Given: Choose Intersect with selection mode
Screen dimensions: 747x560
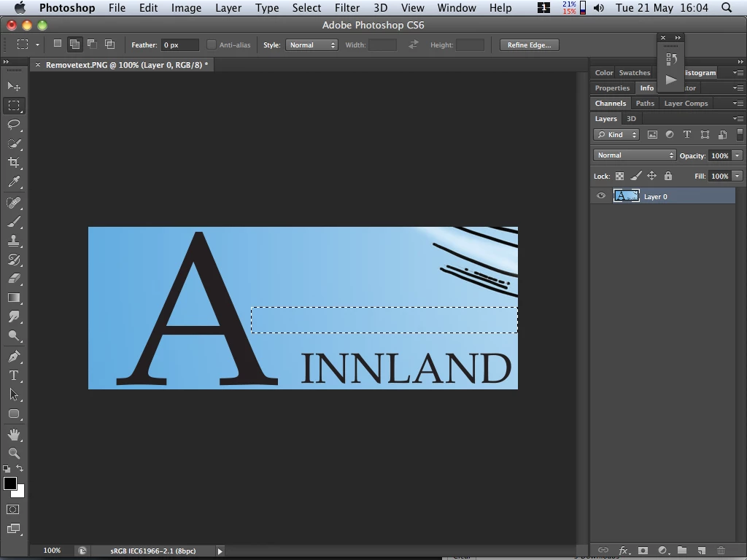Looking at the screenshot, I should [109, 44].
